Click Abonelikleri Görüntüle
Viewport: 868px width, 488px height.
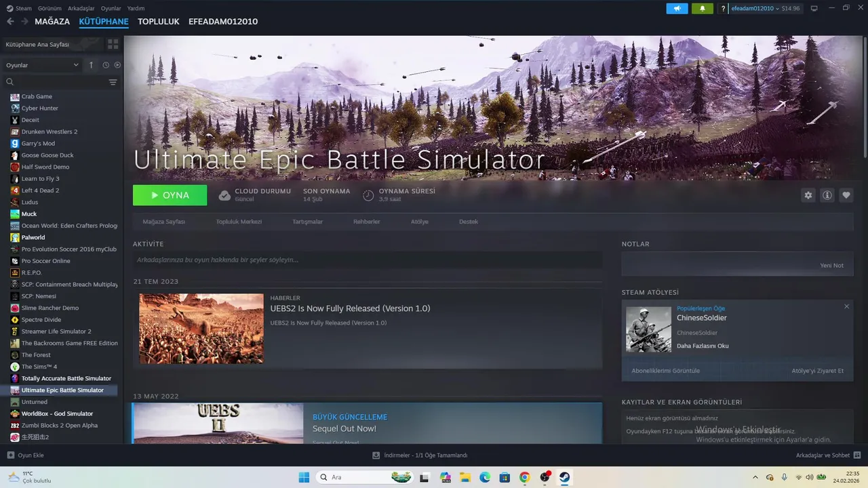[x=665, y=371]
